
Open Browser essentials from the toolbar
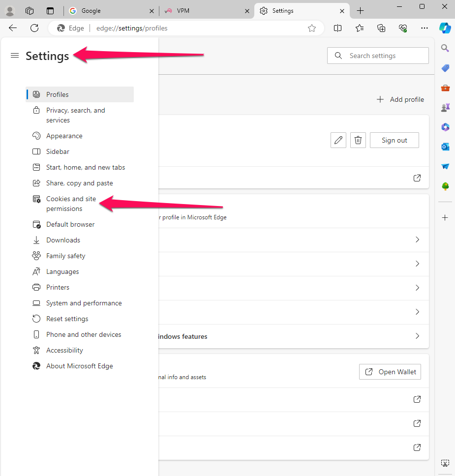click(403, 28)
